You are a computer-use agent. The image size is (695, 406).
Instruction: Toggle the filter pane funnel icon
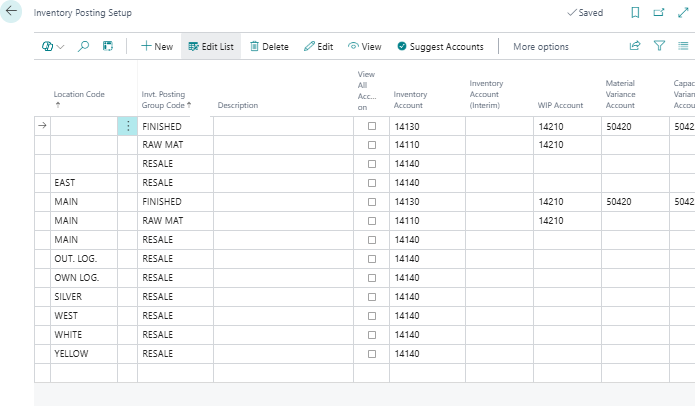pyautogui.click(x=659, y=46)
